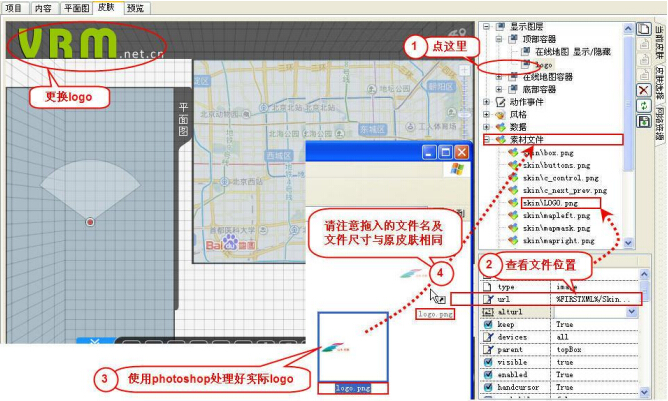This screenshot has height=401, width=668.
Task: Click the 顶部容器 layer icon
Action: [x=513, y=39]
